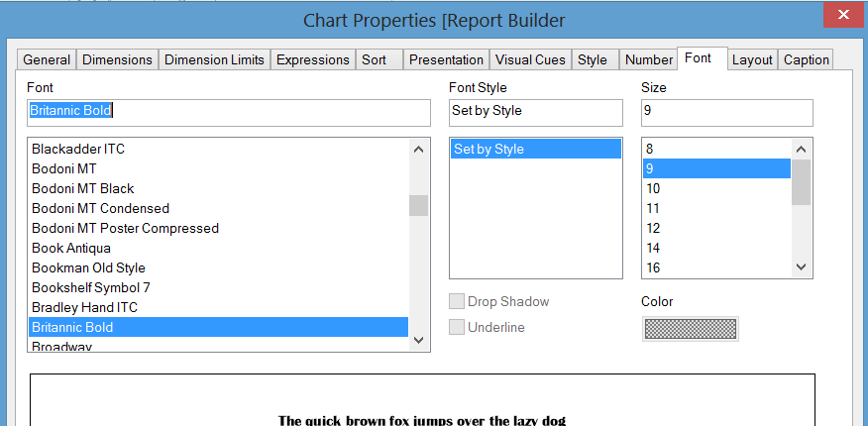This screenshot has width=868, height=426.
Task: Choose font size 12 from list
Action: point(654,228)
